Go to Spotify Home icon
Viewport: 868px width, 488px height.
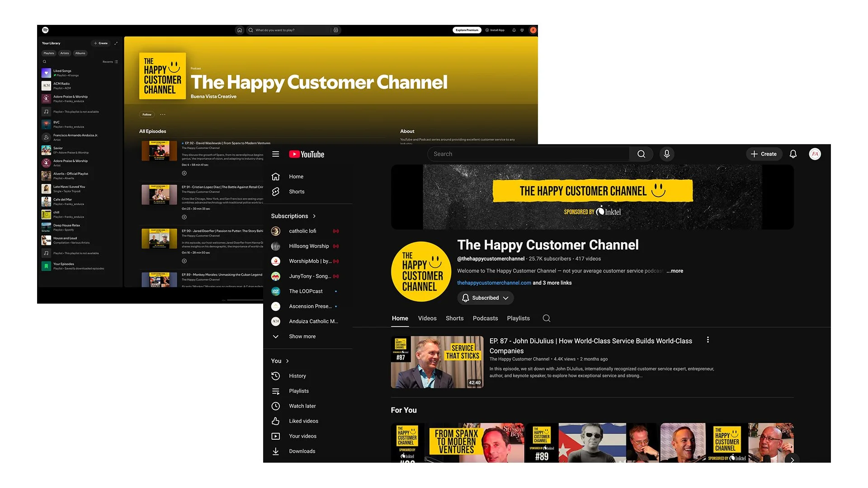pyautogui.click(x=240, y=30)
